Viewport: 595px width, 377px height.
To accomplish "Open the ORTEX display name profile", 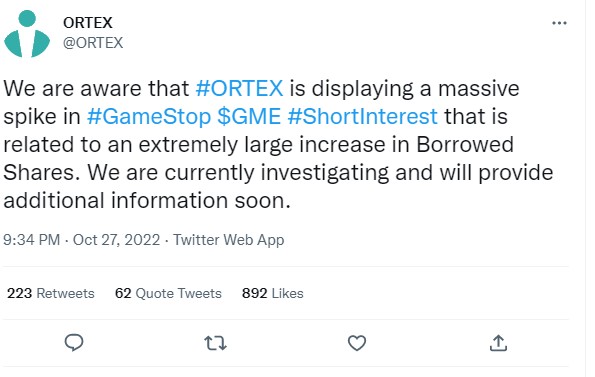I will (88, 23).
